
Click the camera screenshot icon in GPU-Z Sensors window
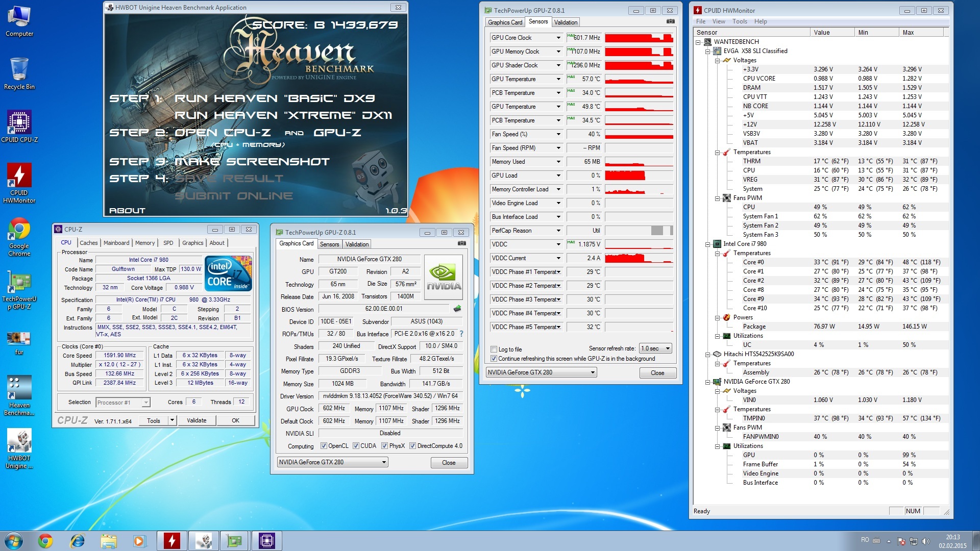click(671, 21)
